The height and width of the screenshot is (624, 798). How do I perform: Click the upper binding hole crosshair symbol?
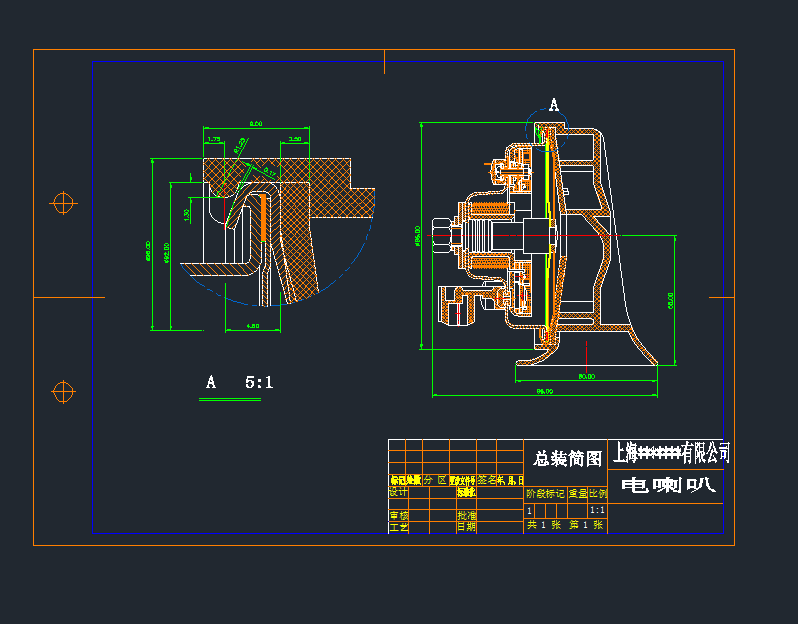point(63,203)
